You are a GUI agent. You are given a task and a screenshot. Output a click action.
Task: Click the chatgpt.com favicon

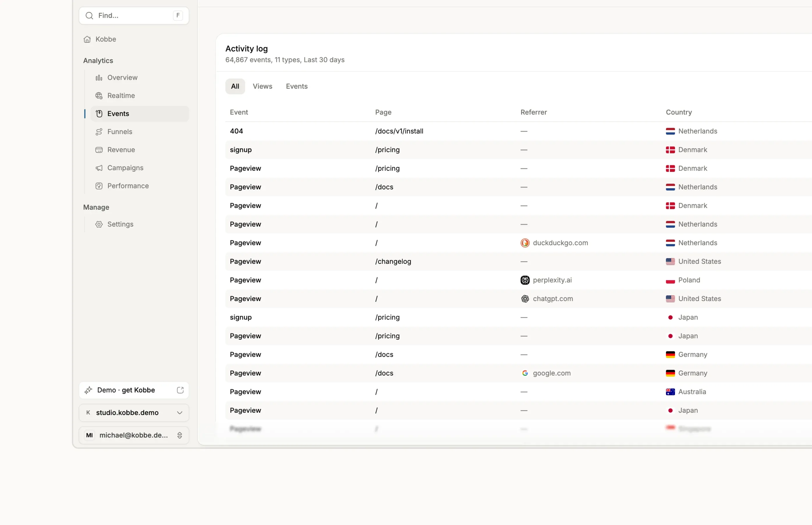(x=525, y=299)
